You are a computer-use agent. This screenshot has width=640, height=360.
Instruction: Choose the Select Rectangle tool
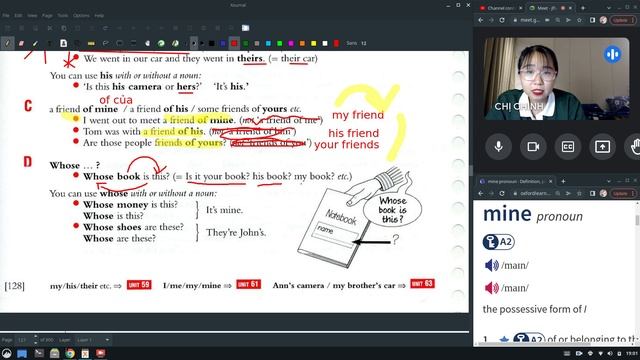tap(119, 43)
